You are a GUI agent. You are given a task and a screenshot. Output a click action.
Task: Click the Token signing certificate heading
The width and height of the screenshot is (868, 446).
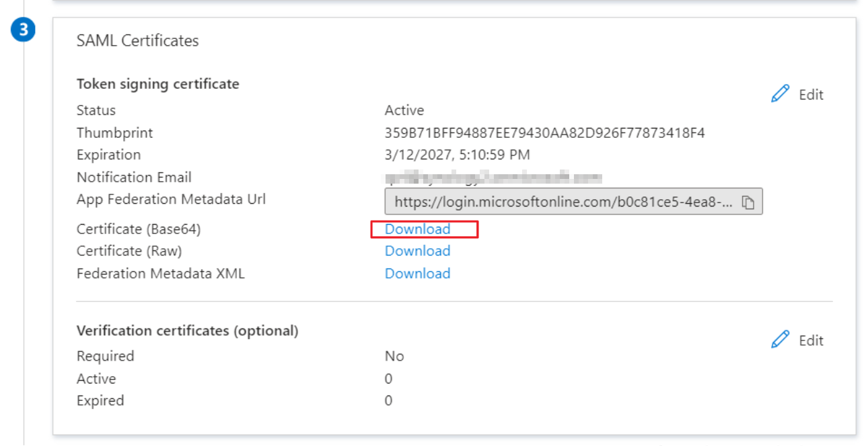[x=157, y=84]
